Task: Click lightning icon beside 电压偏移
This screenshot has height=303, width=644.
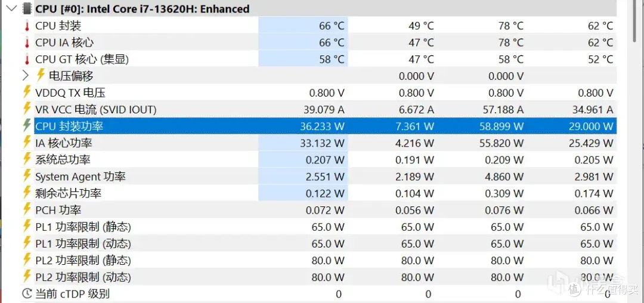Action: (41, 75)
